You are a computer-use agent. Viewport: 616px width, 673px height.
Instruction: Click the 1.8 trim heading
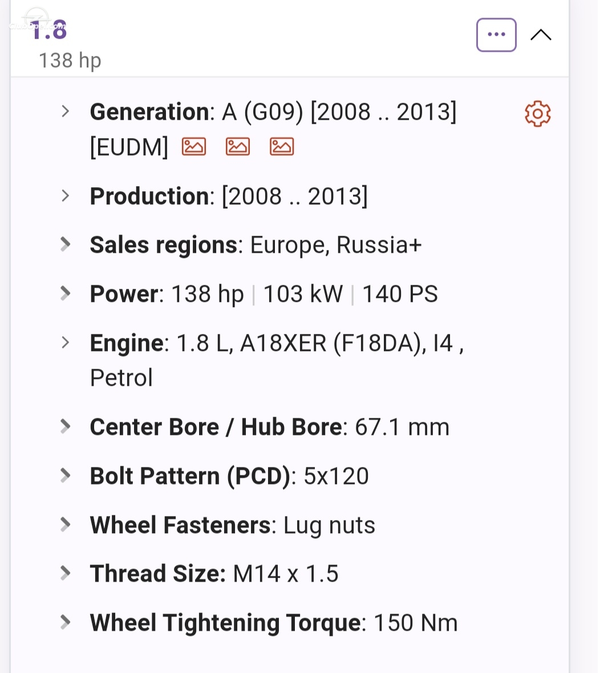pyautogui.click(x=48, y=30)
